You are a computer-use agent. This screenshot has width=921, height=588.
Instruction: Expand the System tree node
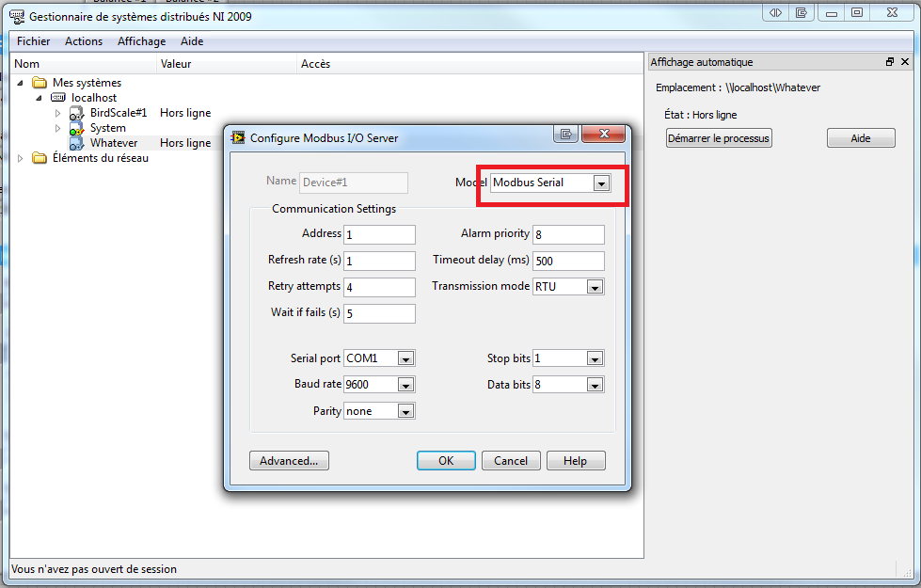[57, 128]
